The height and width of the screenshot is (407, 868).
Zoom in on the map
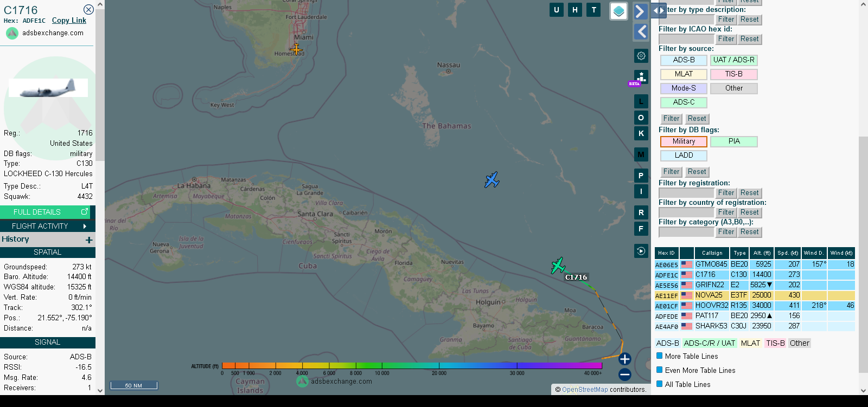tap(624, 359)
